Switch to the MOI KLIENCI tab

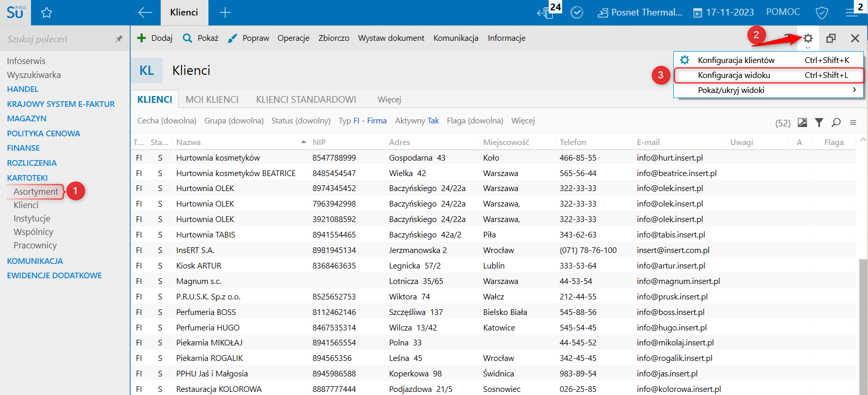[212, 100]
